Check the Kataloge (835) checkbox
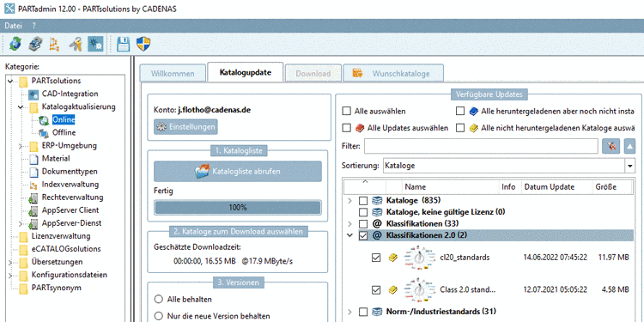This screenshot has width=644, height=322. 363,201
